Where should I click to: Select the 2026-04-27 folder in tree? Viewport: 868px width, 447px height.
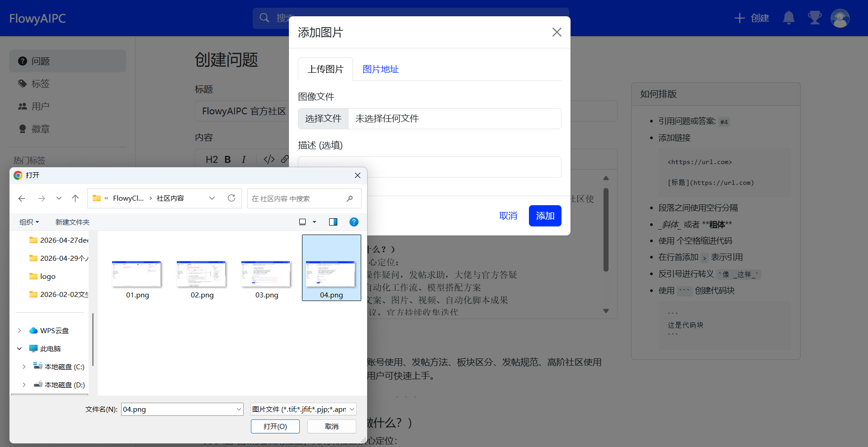(59, 240)
